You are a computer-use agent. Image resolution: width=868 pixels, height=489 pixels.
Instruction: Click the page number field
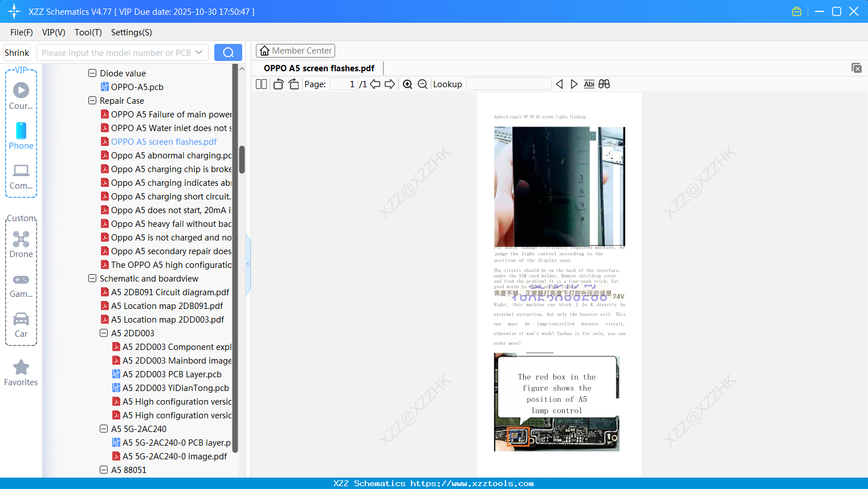343,84
